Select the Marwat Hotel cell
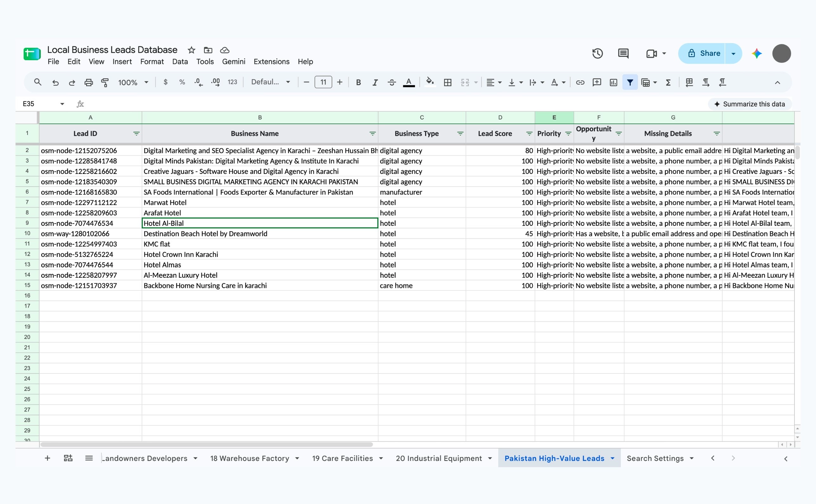The width and height of the screenshot is (816, 504). tap(260, 202)
